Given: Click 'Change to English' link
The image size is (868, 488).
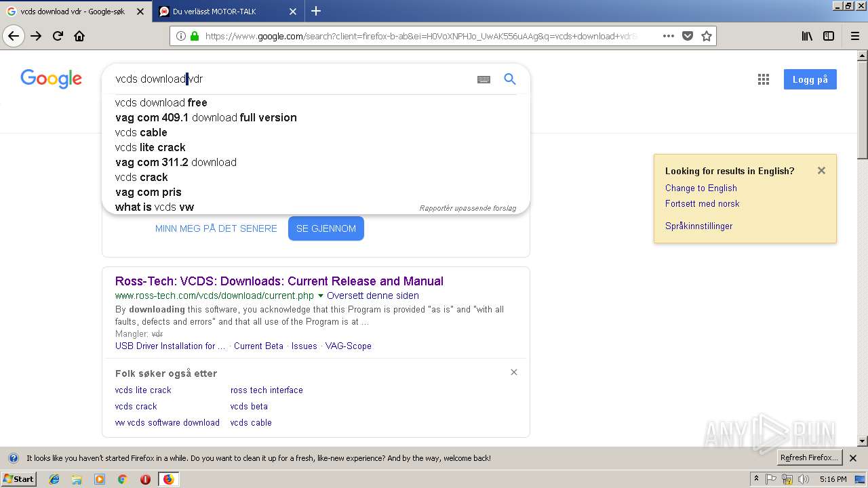Looking at the screenshot, I should point(701,188).
